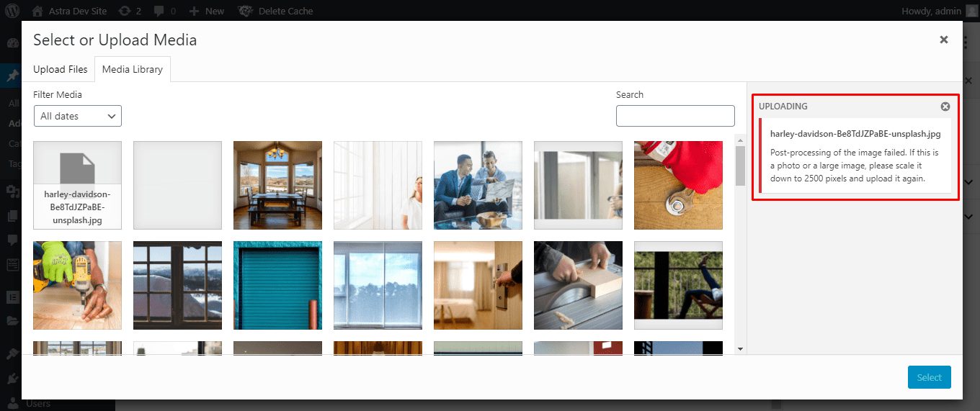Dismiss the upload error with circled X
Screen dimensions: 980x411
[945, 107]
